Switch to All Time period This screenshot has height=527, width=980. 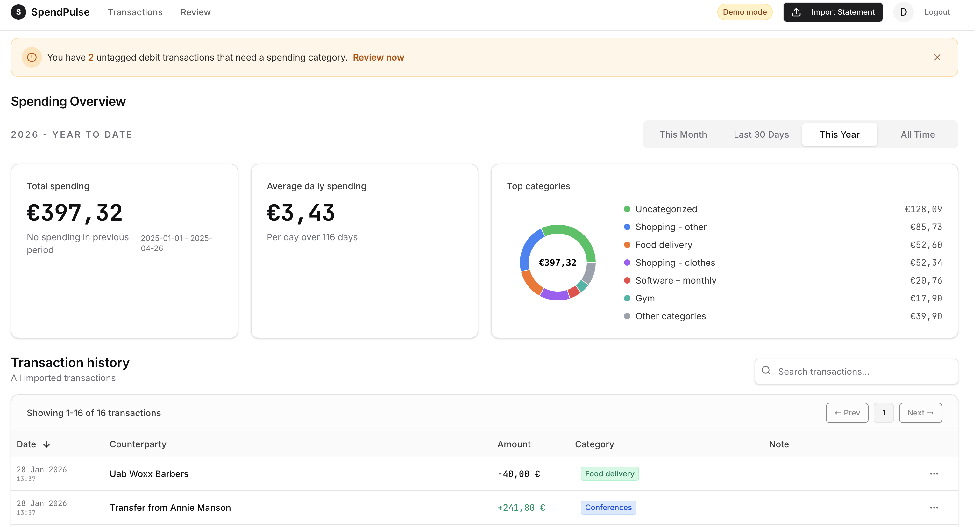[x=917, y=134]
